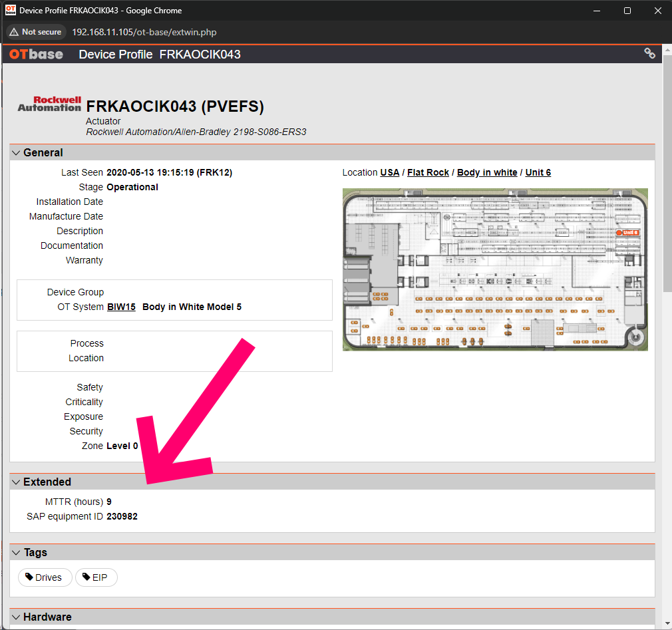The image size is (672, 630).
Task: Copy the device profile link icon
Action: [649, 53]
